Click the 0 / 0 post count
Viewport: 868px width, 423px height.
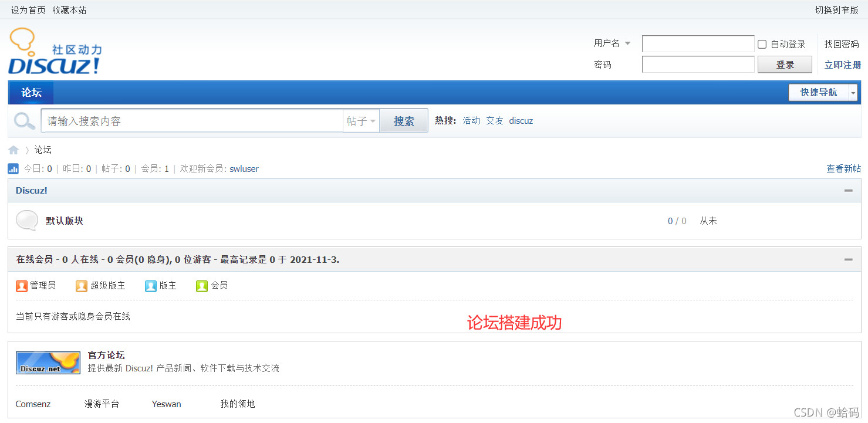[x=677, y=221]
